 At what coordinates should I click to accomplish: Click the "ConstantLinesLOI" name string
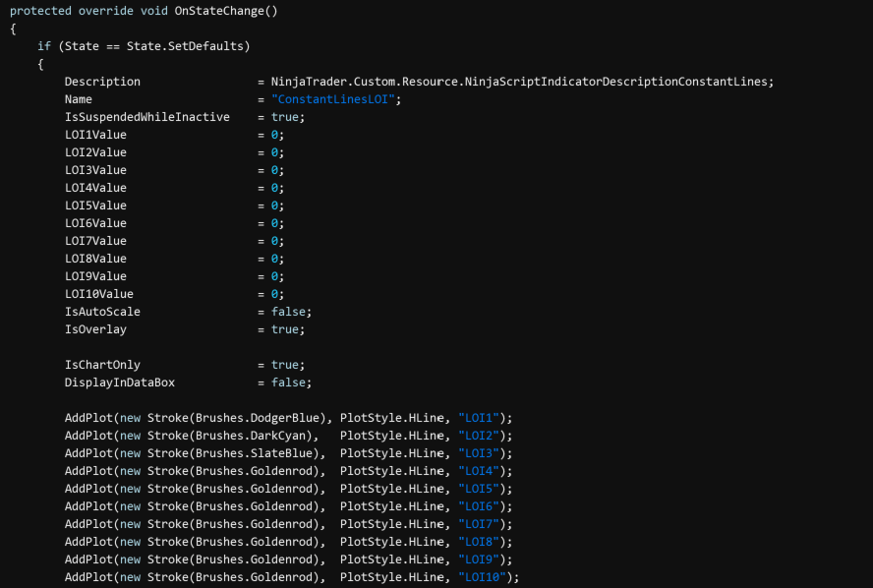tap(336, 99)
